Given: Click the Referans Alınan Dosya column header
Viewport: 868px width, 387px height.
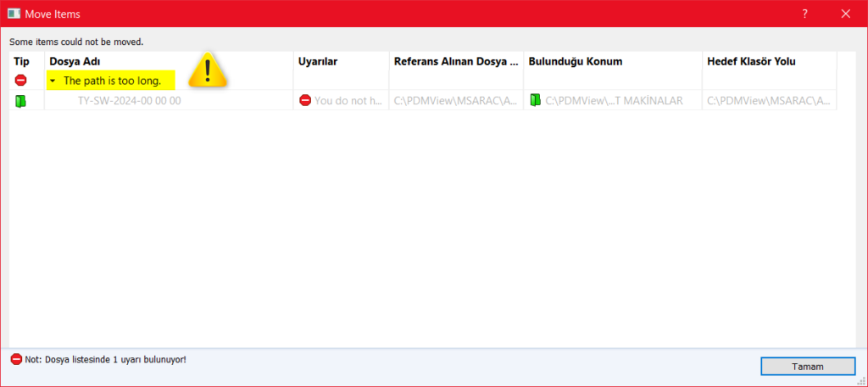Looking at the screenshot, I should (455, 62).
